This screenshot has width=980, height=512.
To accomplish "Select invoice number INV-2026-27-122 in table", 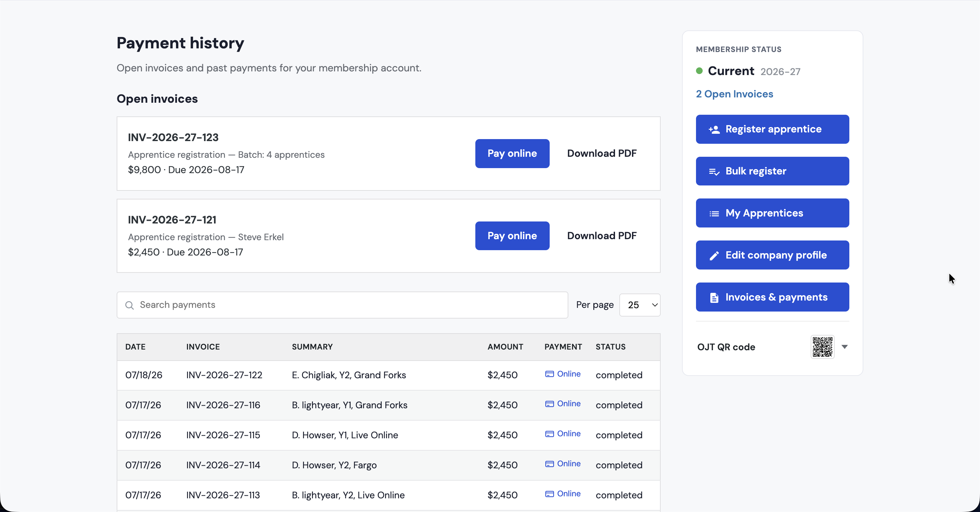I will pos(224,375).
